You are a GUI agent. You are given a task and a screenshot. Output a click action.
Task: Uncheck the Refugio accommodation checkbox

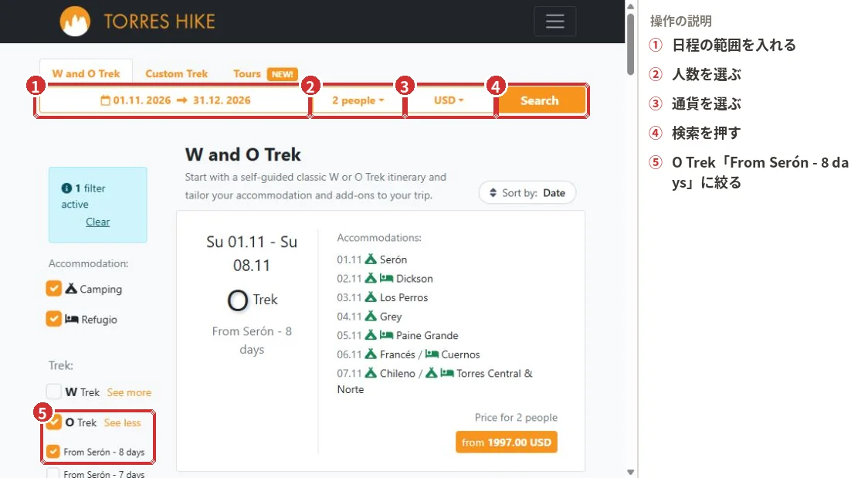coord(54,319)
